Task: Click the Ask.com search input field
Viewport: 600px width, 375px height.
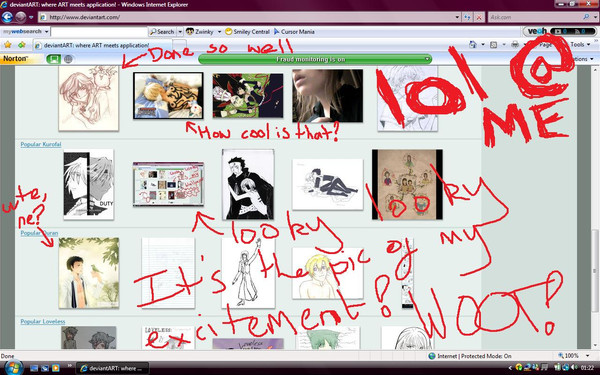Action: 536,17
